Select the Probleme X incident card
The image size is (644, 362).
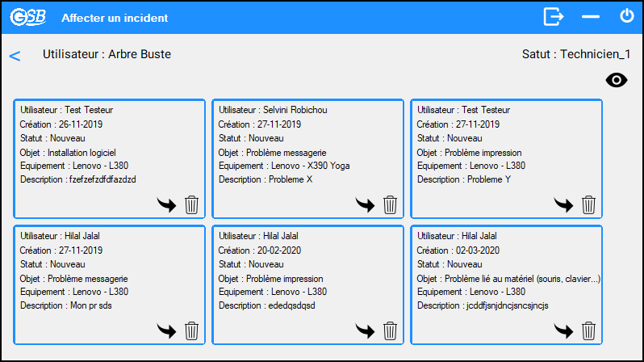pyautogui.click(x=307, y=158)
